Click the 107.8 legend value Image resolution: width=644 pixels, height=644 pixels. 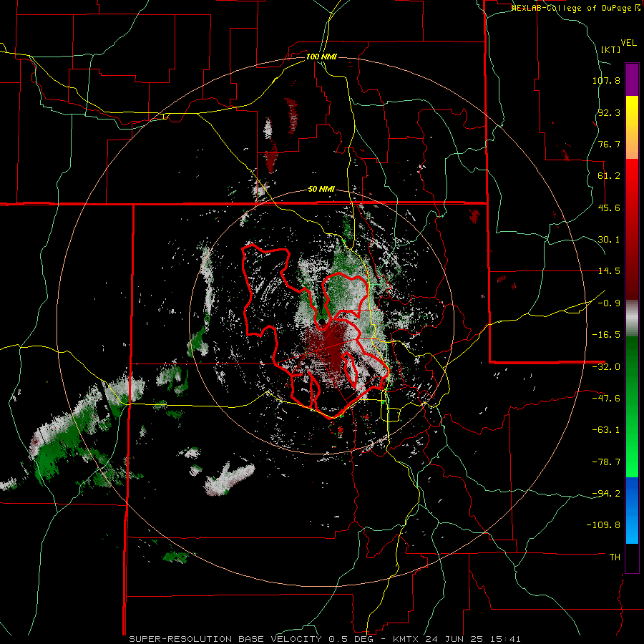coord(606,80)
